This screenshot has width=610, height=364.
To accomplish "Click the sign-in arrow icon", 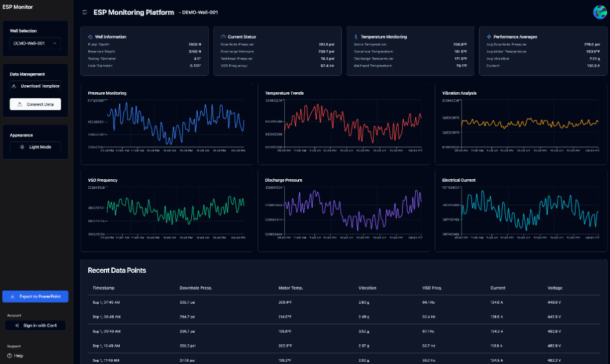I will tap(16, 325).
